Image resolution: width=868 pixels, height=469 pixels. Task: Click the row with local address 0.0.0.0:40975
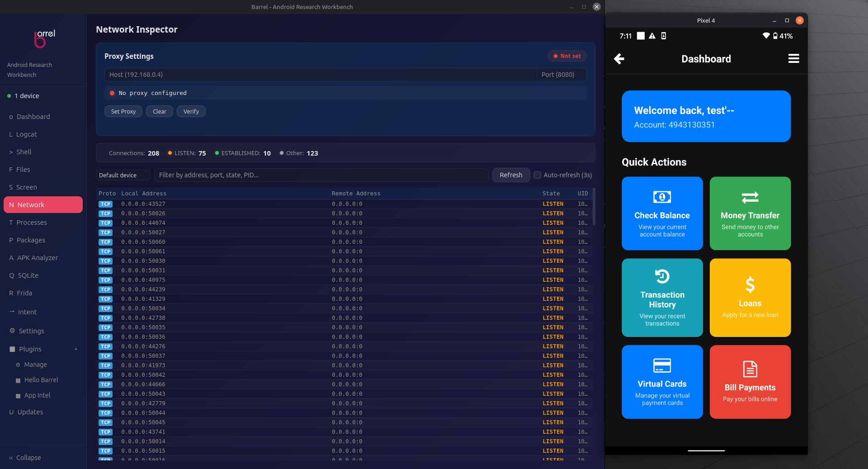tap(344, 280)
